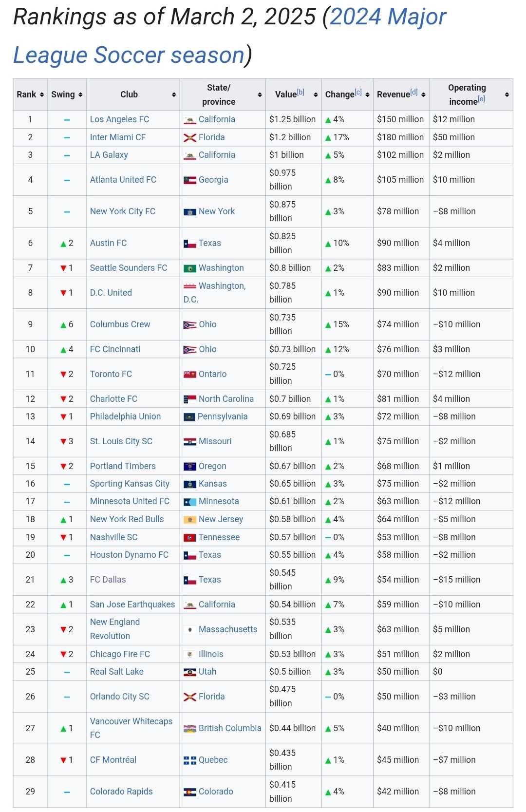Click Oregon flag icon
Viewport: 526px width, 812px height.
190,467
